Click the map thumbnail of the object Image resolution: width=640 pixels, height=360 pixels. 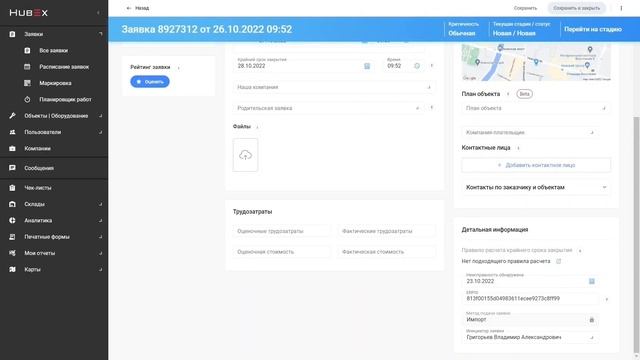[536, 62]
